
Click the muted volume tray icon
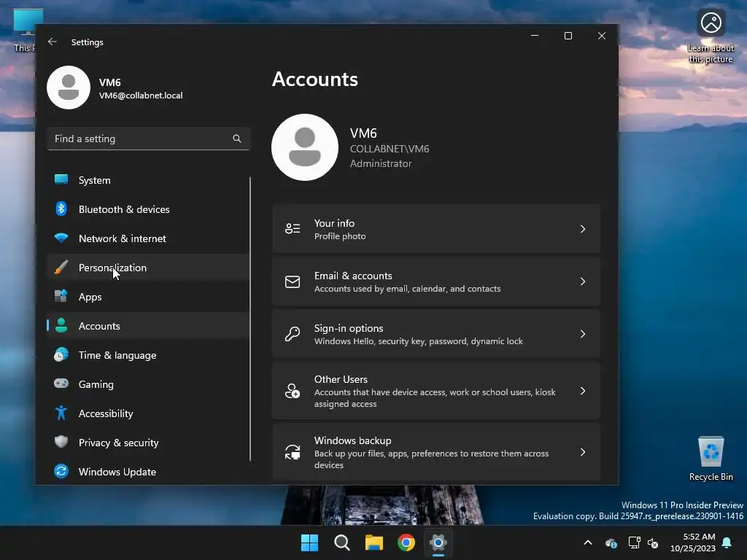pyautogui.click(x=653, y=542)
